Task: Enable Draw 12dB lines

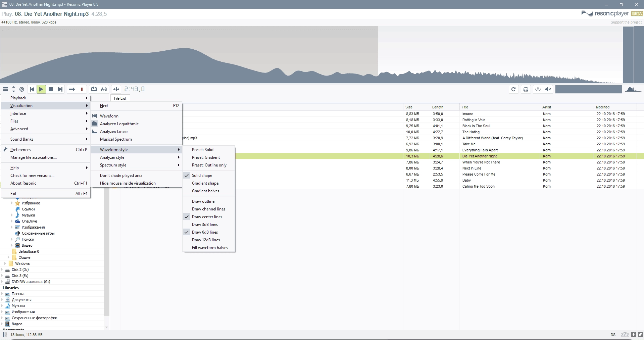Action: pos(209,240)
